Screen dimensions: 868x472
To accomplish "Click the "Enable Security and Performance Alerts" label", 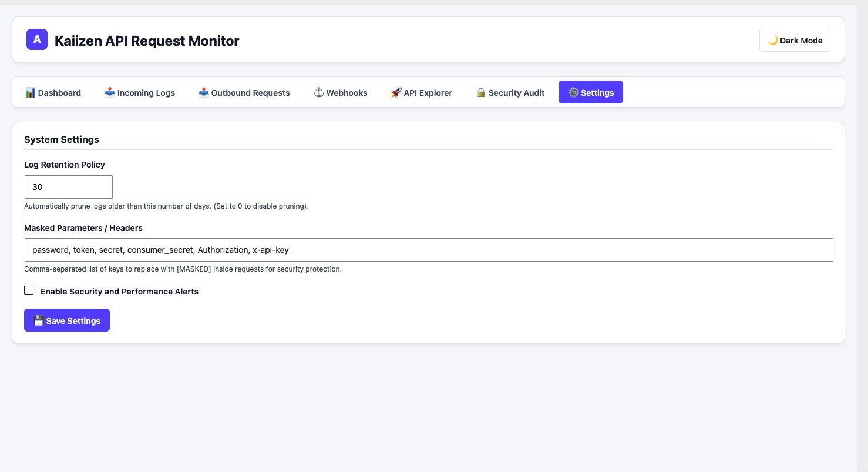I will click(120, 292).
